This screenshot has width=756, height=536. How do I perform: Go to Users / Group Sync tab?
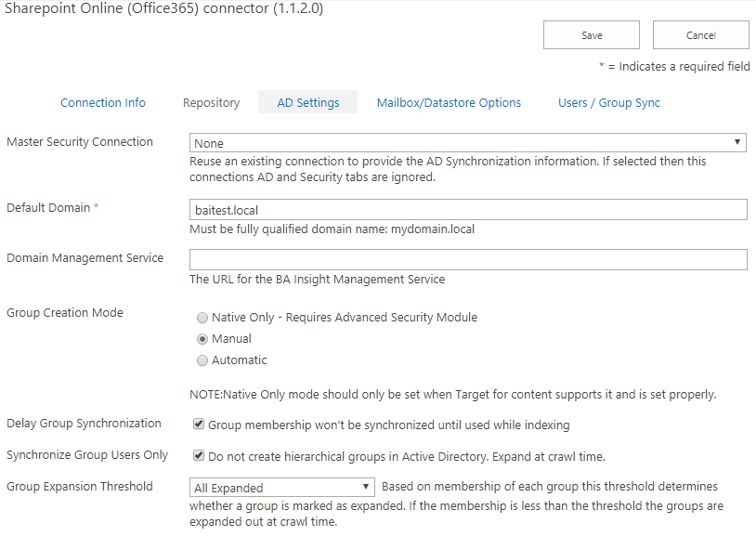point(608,103)
